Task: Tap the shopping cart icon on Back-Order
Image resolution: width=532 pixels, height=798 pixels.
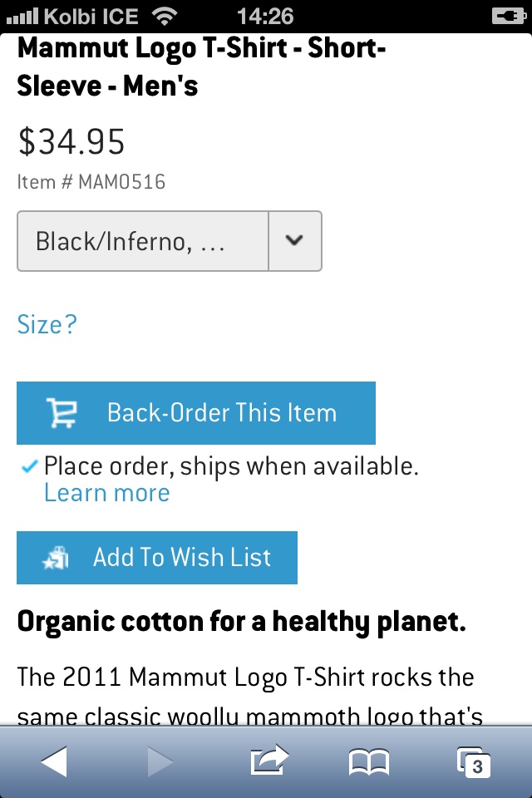Action: tap(61, 413)
